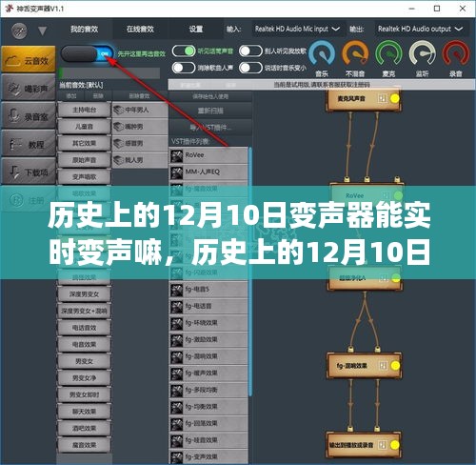
Task: Select the 云音效 sidebar button
Action: (29, 60)
